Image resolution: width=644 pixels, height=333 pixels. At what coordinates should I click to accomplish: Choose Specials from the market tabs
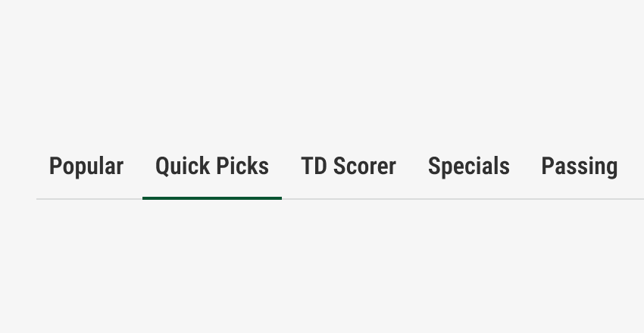click(x=468, y=166)
